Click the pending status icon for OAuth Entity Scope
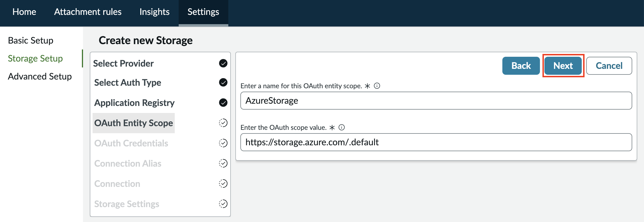 pos(223,123)
